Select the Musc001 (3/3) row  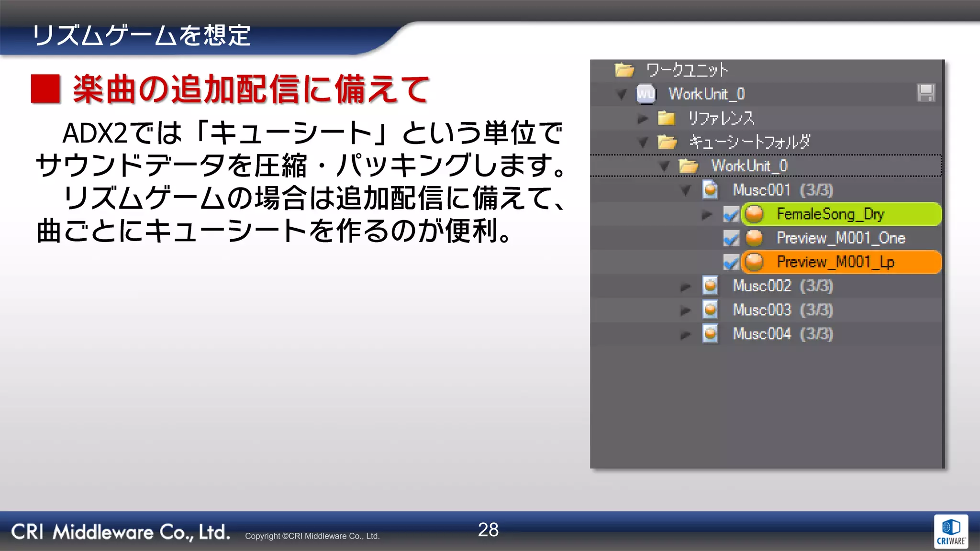783,190
